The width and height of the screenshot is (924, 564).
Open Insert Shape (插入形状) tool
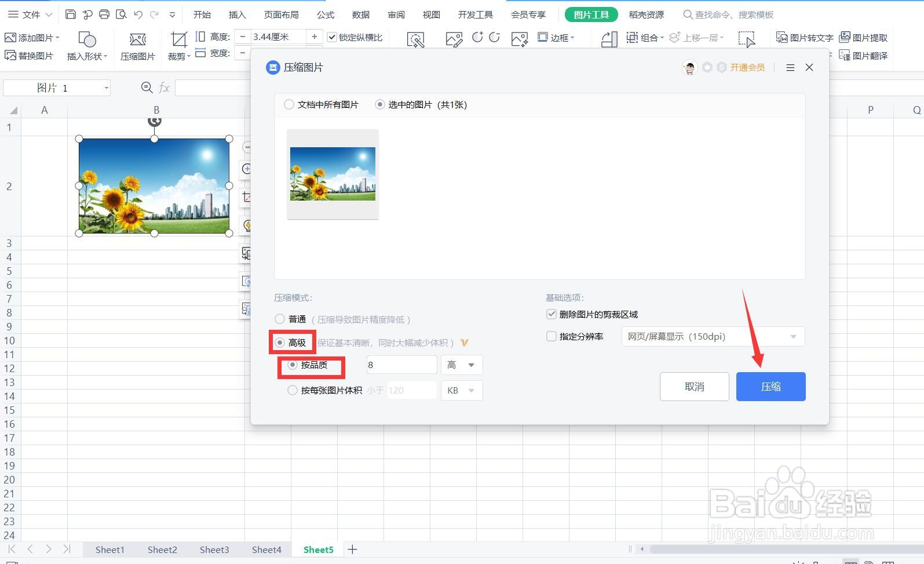87,46
